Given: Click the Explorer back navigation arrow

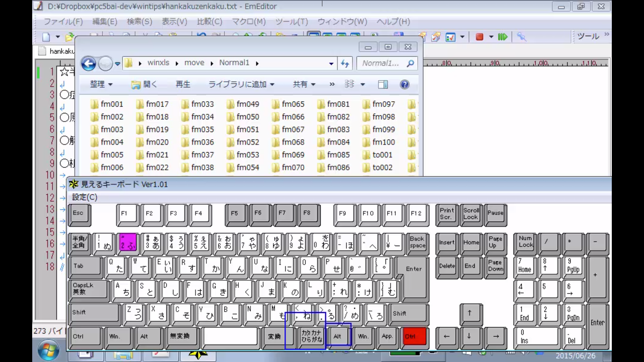Looking at the screenshot, I should [89, 63].
